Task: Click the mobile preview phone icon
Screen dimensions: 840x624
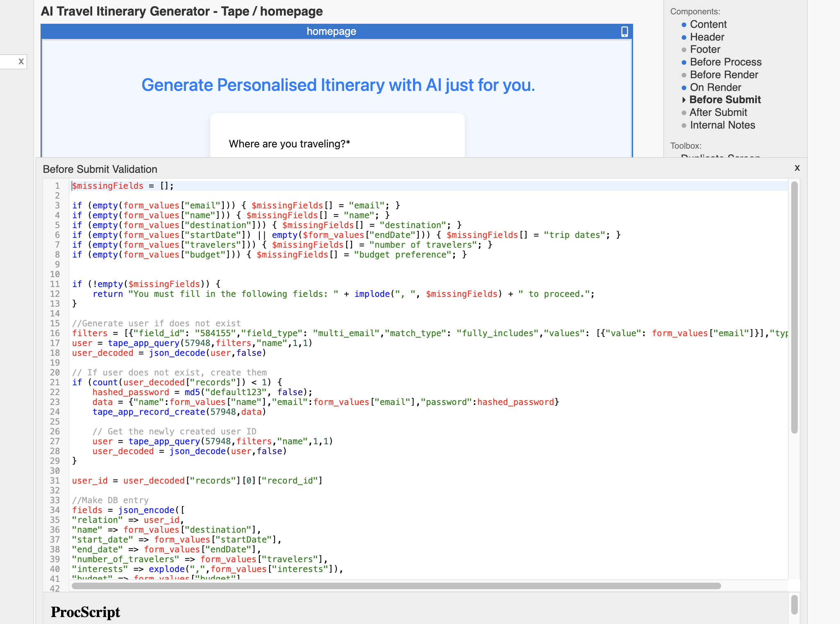Action: coord(624,31)
